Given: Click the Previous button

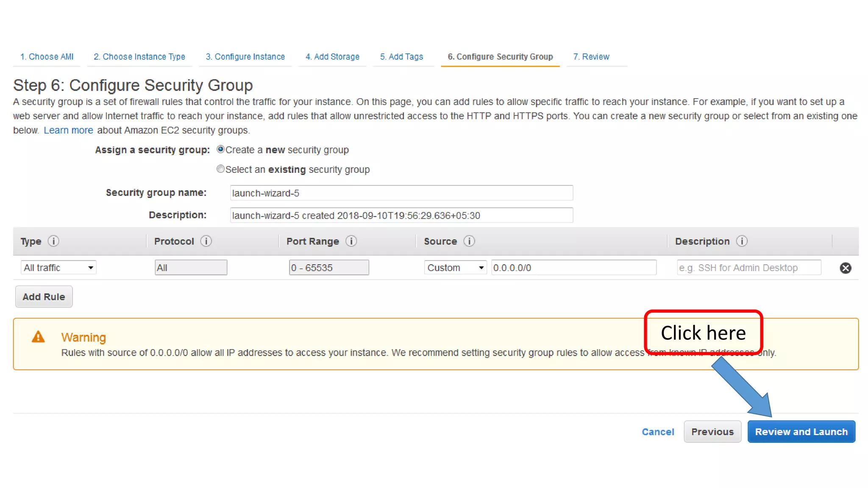Looking at the screenshot, I should pyautogui.click(x=712, y=432).
